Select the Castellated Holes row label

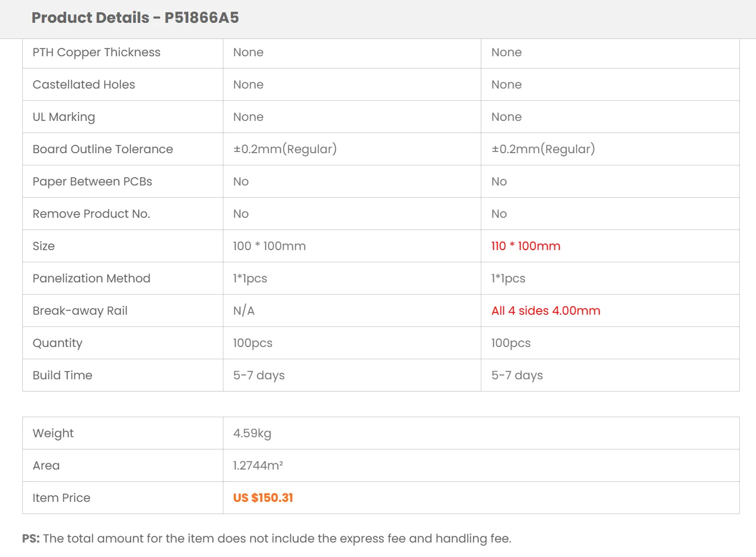pyautogui.click(x=84, y=85)
